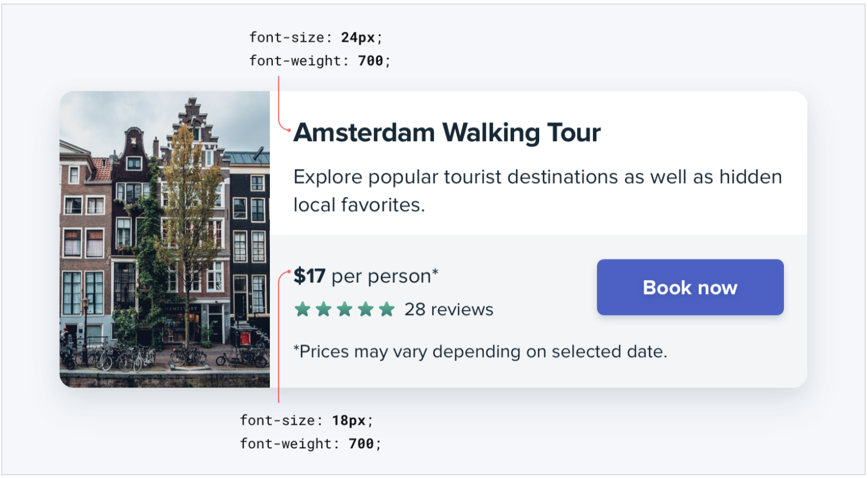Open the 28 reviews link
Image resolution: width=868 pixels, height=478 pixels.
[449, 309]
